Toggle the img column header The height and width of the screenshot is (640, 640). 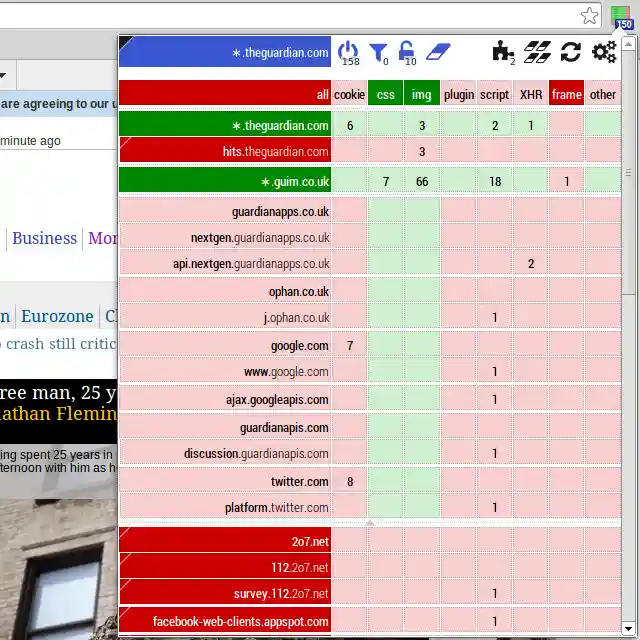tap(422, 93)
